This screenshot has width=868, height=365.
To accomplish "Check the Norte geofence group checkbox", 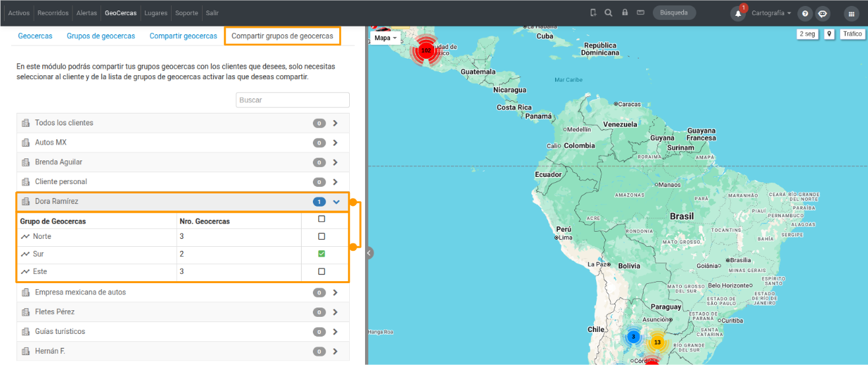I will point(321,236).
